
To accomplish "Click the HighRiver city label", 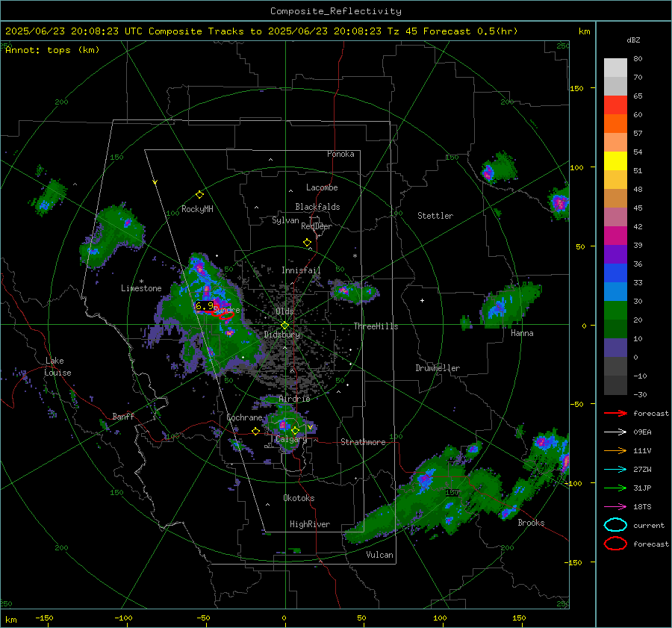I will (x=310, y=524).
